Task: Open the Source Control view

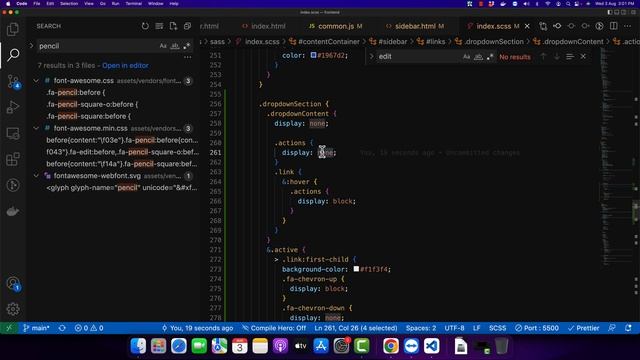Action: (x=13, y=82)
